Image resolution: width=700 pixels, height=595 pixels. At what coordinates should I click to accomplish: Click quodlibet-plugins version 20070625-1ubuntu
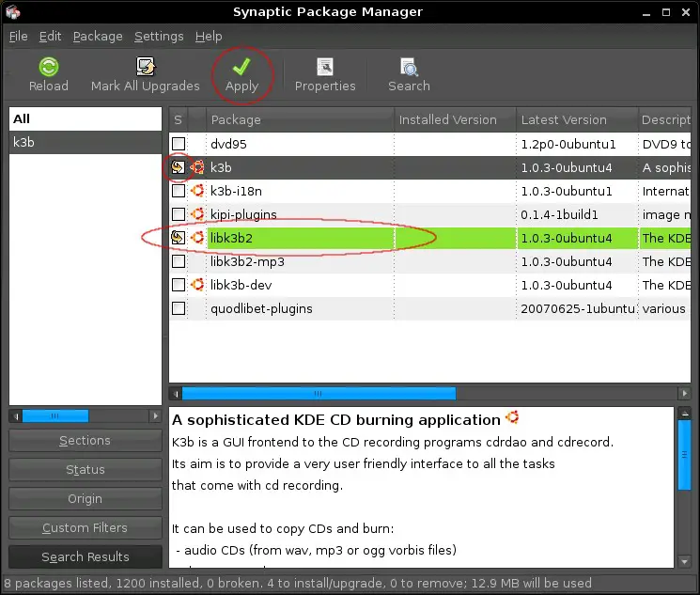pos(578,308)
